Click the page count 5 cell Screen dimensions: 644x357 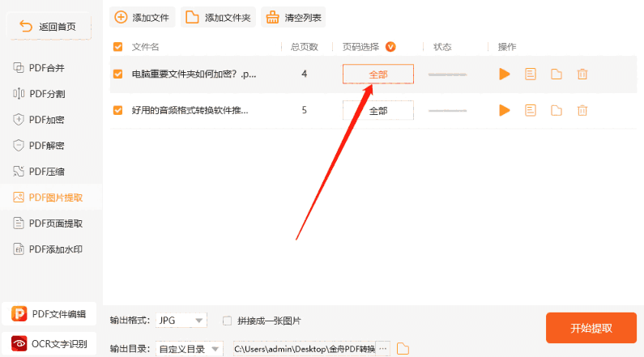pyautogui.click(x=305, y=110)
